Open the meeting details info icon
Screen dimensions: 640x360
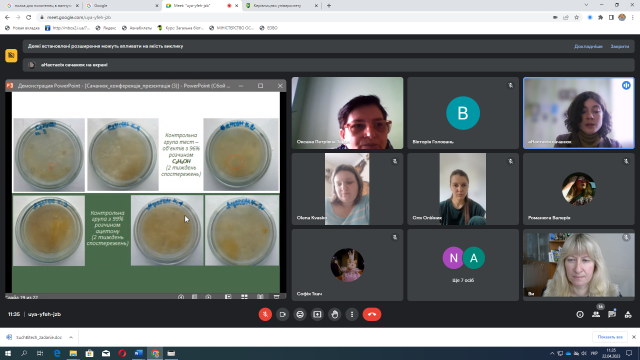[580, 314]
